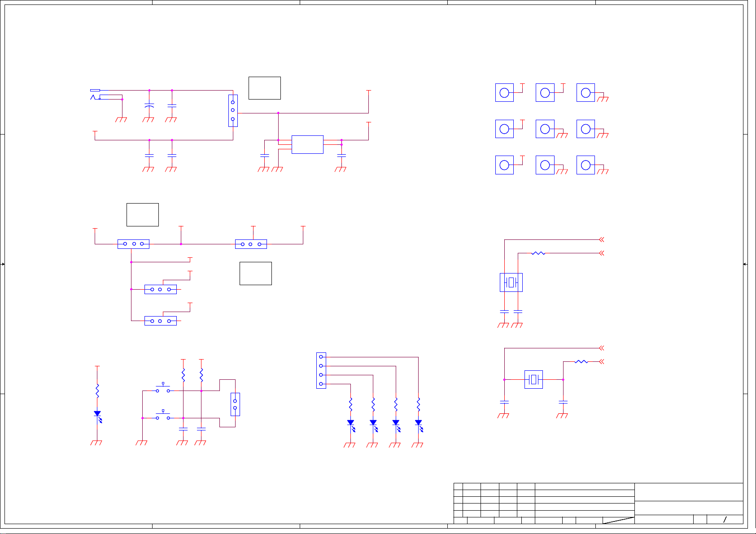This screenshot has height=534, width=756.
Task: Click leftmost LED in the four-LED row
Action: click(351, 425)
